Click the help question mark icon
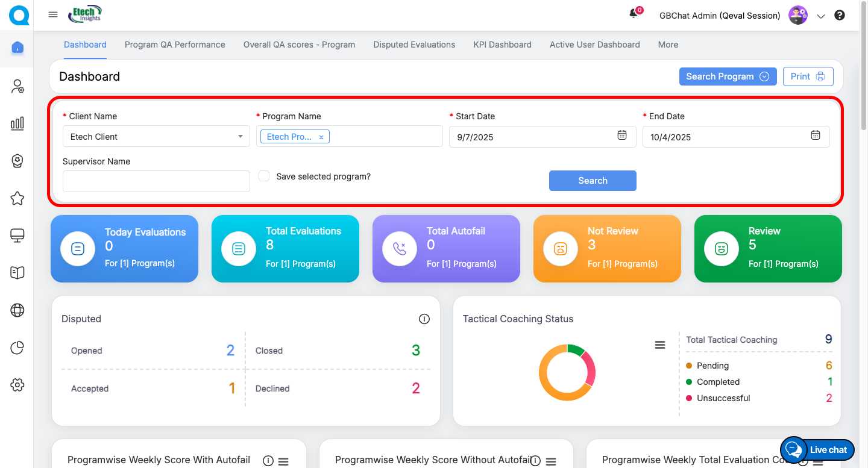Image resolution: width=868 pixels, height=468 pixels. click(x=839, y=16)
